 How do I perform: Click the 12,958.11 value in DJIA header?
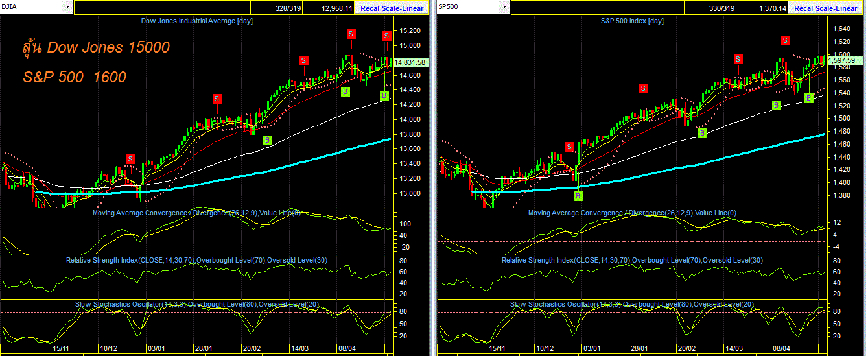click(x=337, y=8)
